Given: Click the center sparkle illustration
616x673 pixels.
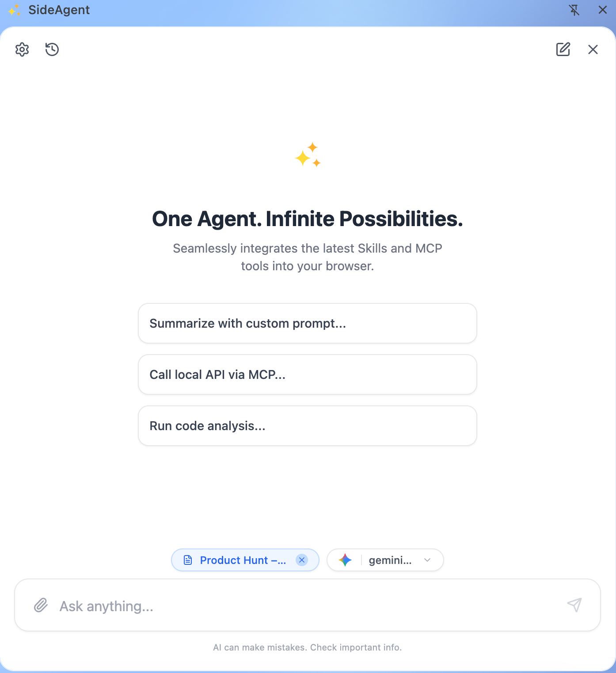Looking at the screenshot, I should 308,155.
